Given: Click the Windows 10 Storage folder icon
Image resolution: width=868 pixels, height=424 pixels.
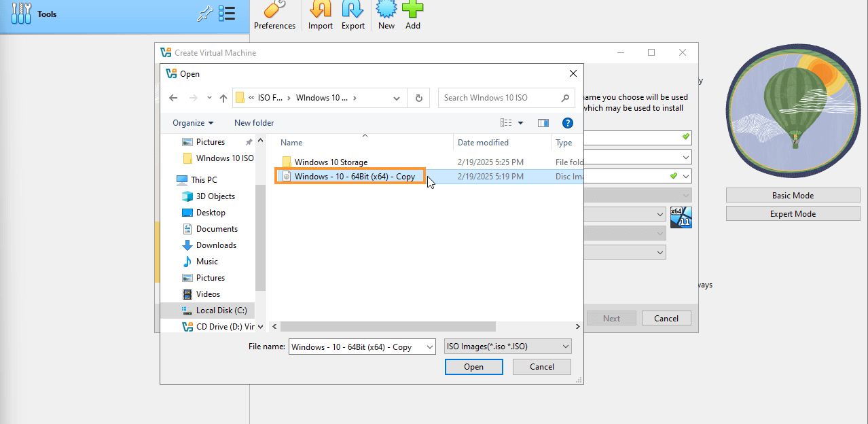Looking at the screenshot, I should click(x=287, y=162).
